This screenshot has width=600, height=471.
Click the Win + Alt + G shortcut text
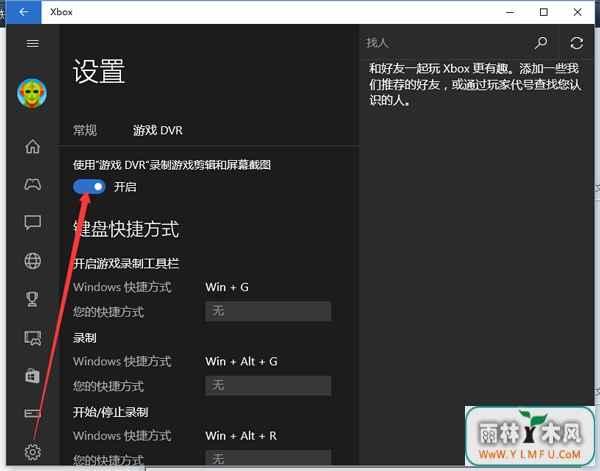click(x=241, y=361)
